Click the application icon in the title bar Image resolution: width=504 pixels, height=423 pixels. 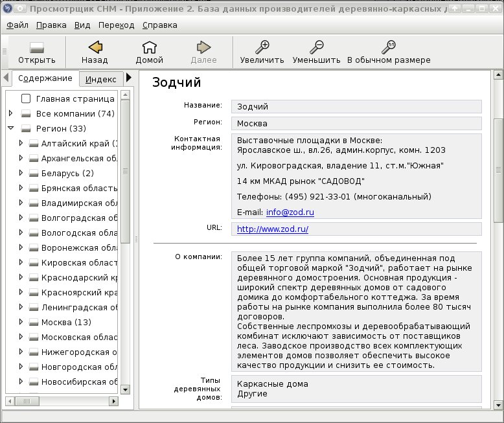pos(7,8)
